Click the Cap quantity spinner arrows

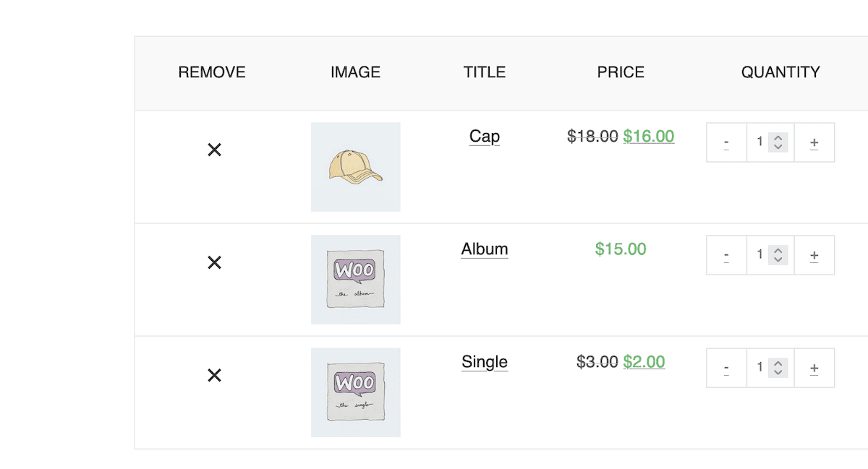(x=778, y=142)
